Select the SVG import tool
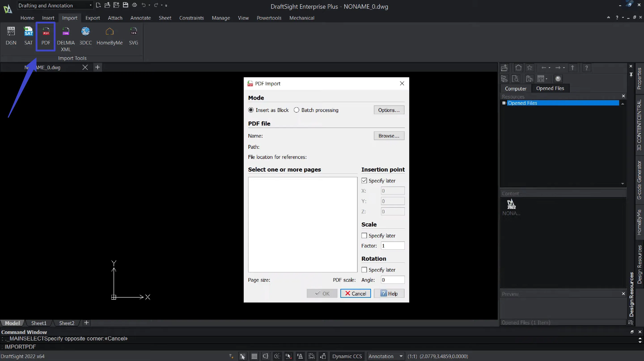 point(133,36)
